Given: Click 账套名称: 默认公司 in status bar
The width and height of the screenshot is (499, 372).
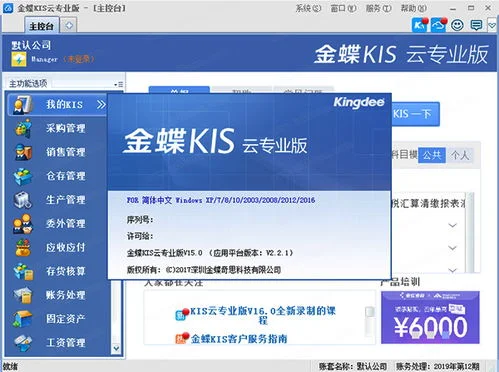Looking at the screenshot, I should click(x=353, y=366).
